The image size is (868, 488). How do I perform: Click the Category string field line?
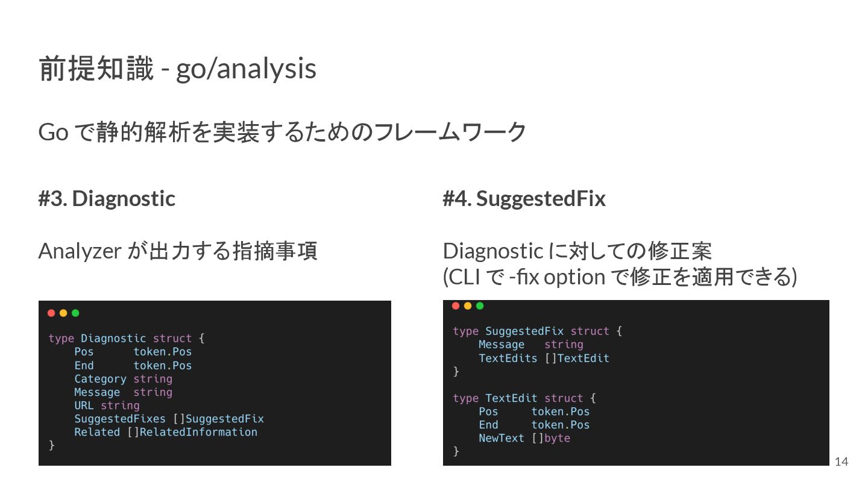point(123,379)
